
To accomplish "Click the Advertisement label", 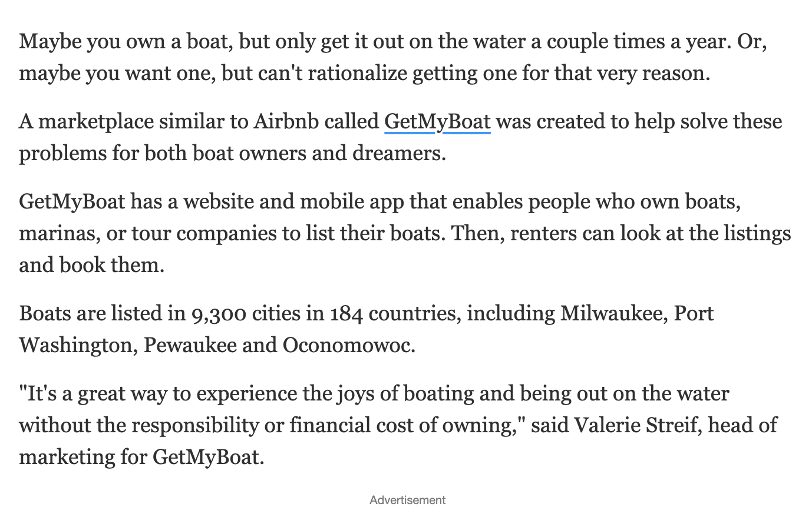I will [x=407, y=500].
